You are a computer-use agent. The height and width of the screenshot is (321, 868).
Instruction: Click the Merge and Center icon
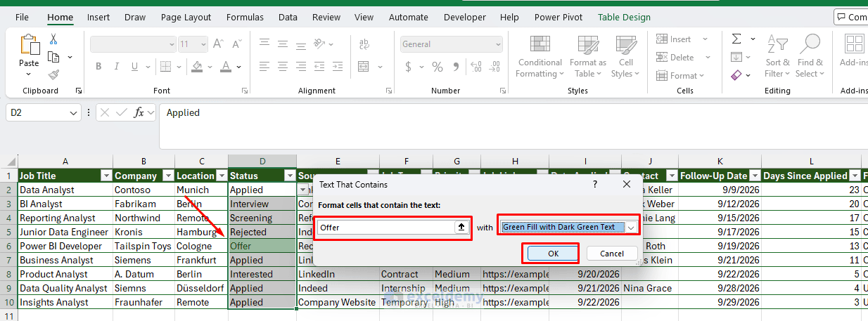tap(364, 67)
